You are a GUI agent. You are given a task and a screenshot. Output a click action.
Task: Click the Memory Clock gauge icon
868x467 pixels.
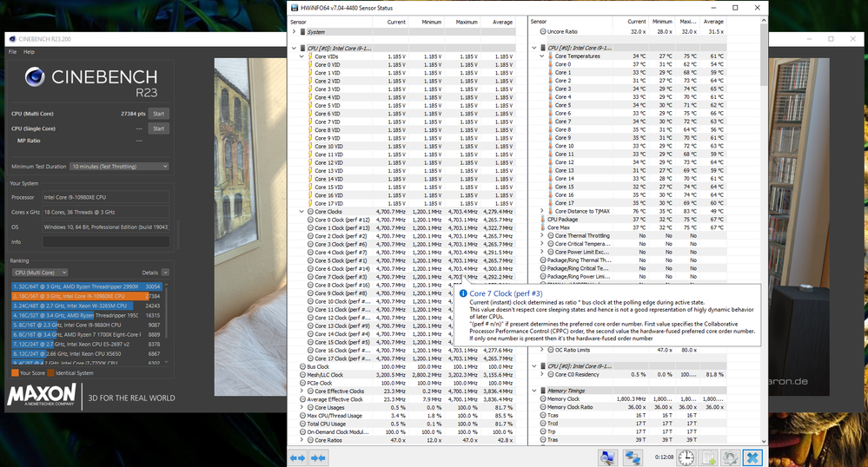pos(543,398)
